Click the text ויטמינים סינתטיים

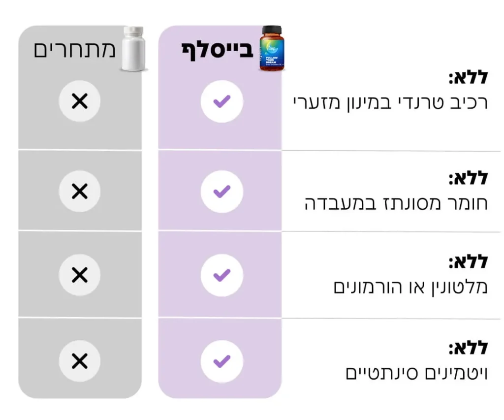[416, 373]
